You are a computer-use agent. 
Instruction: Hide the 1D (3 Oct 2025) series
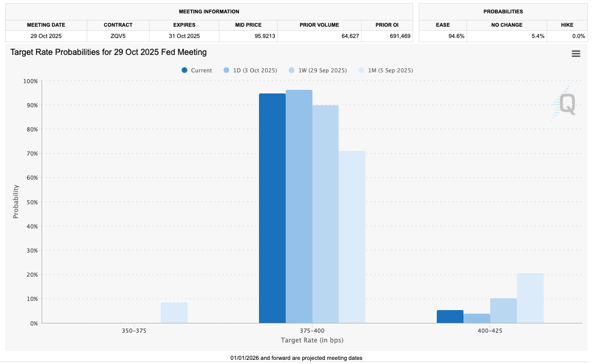pyautogui.click(x=251, y=70)
